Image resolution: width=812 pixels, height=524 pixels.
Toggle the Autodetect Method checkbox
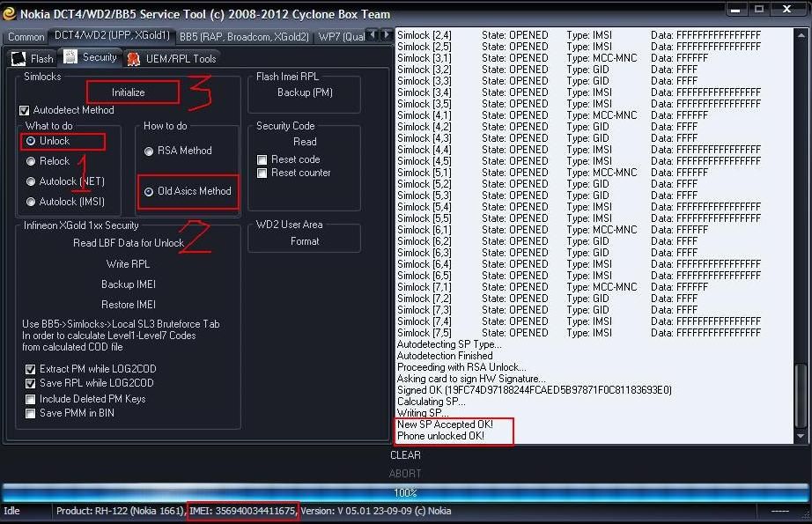[x=25, y=110]
